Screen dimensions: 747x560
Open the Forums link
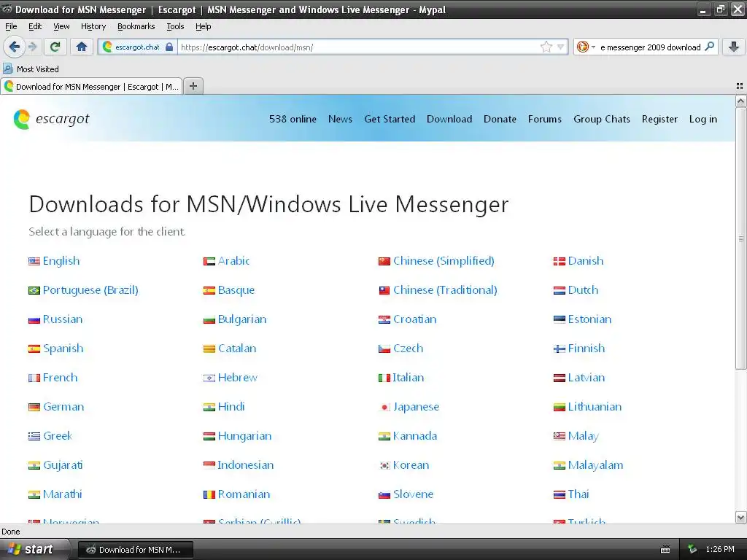coord(544,119)
